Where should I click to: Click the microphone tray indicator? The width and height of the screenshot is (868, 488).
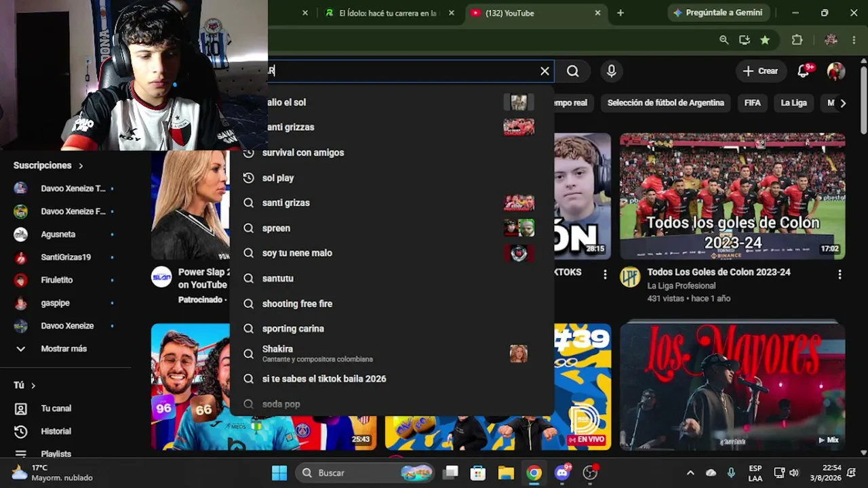click(x=731, y=472)
